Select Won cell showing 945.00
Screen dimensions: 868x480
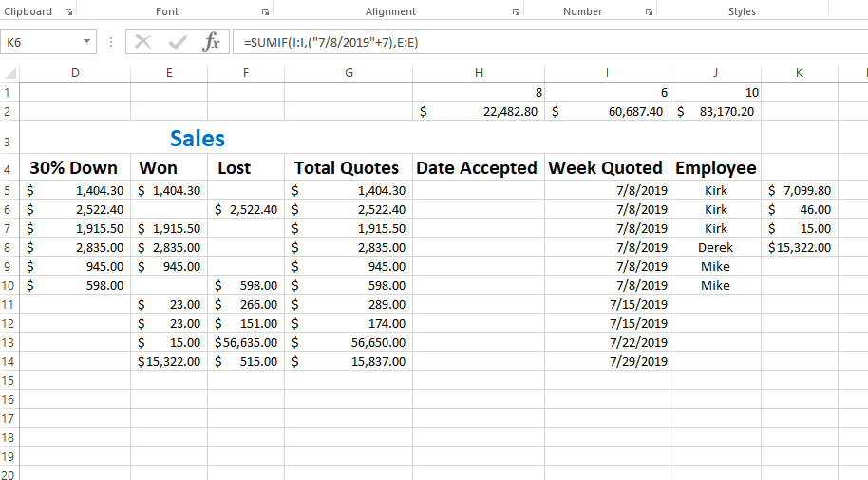click(x=169, y=266)
